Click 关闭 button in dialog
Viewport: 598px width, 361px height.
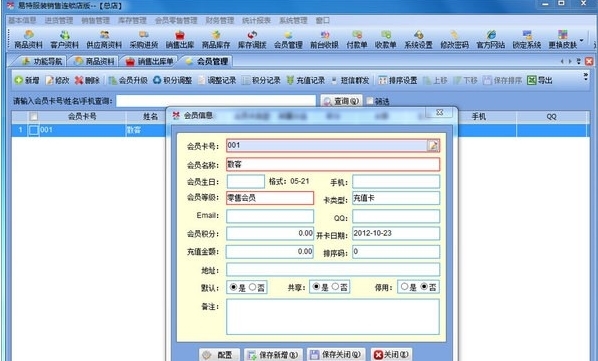pyautogui.click(x=391, y=355)
